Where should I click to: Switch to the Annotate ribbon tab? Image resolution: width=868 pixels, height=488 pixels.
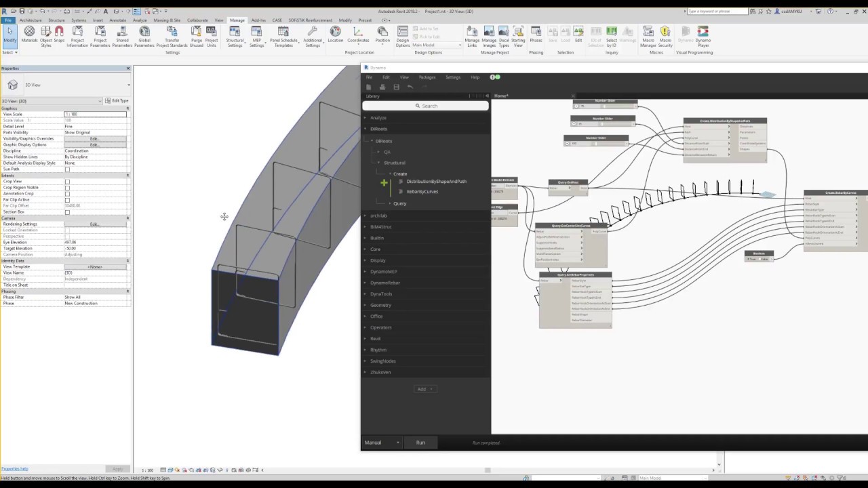[117, 20]
